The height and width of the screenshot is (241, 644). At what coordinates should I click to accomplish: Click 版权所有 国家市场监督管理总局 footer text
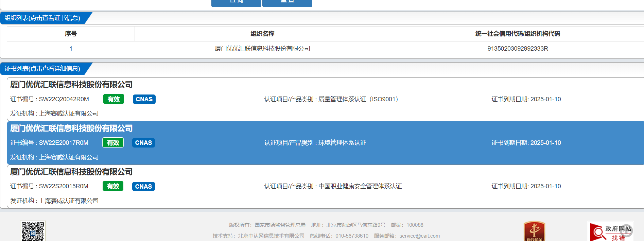click(267, 225)
